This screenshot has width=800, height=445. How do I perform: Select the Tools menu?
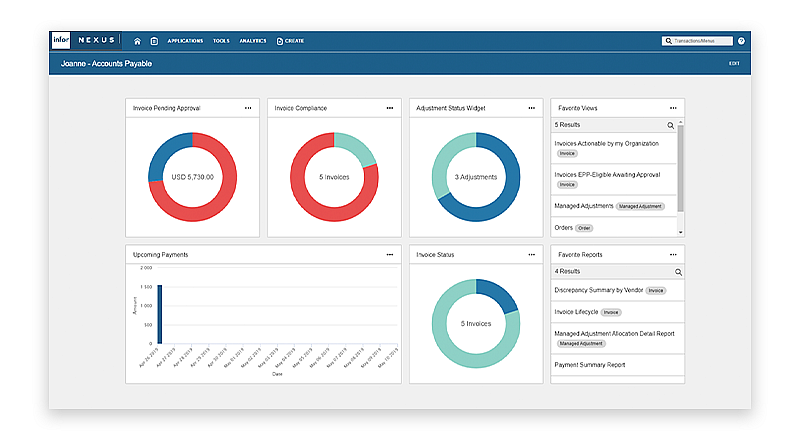[x=221, y=41]
